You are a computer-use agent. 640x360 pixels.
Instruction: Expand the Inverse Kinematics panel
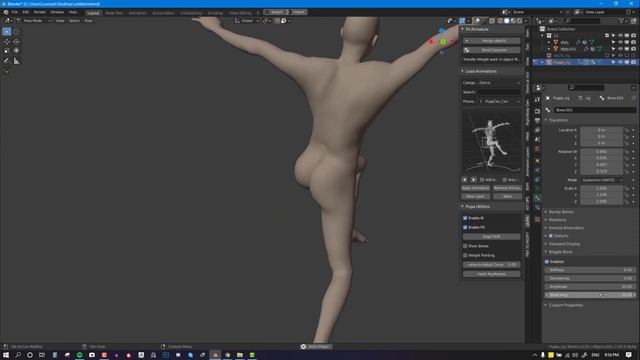click(566, 228)
